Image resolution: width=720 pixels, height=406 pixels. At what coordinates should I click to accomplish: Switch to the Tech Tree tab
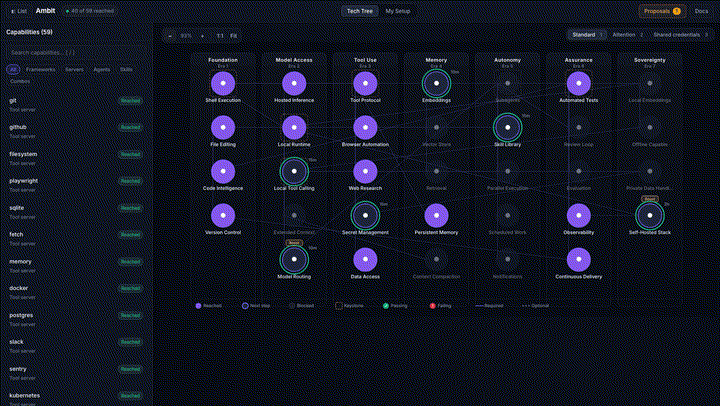pos(360,11)
